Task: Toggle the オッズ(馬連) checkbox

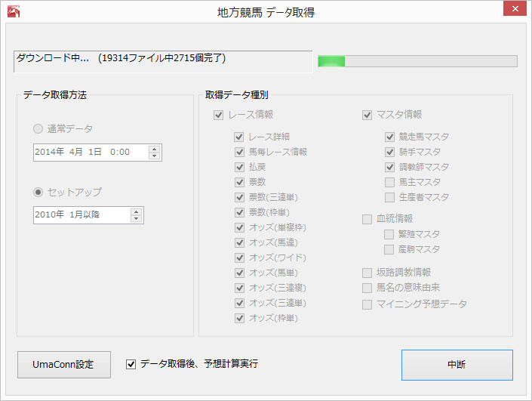Action: coord(239,242)
